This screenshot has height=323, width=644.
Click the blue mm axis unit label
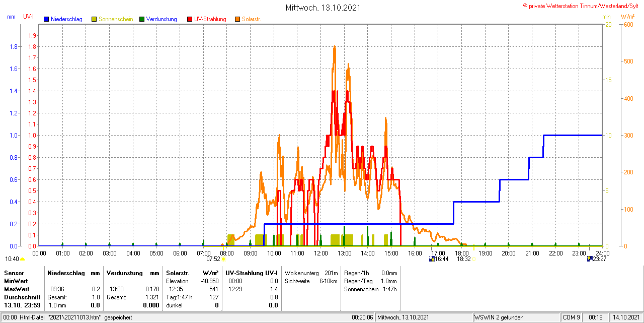(12, 17)
